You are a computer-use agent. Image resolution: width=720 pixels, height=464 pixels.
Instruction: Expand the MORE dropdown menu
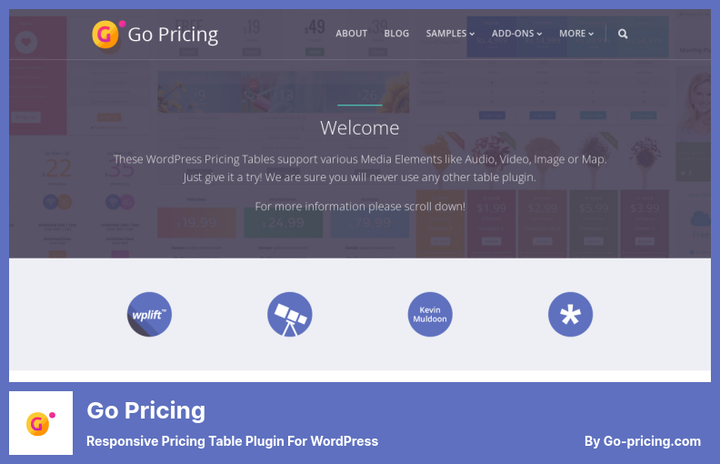click(x=576, y=34)
